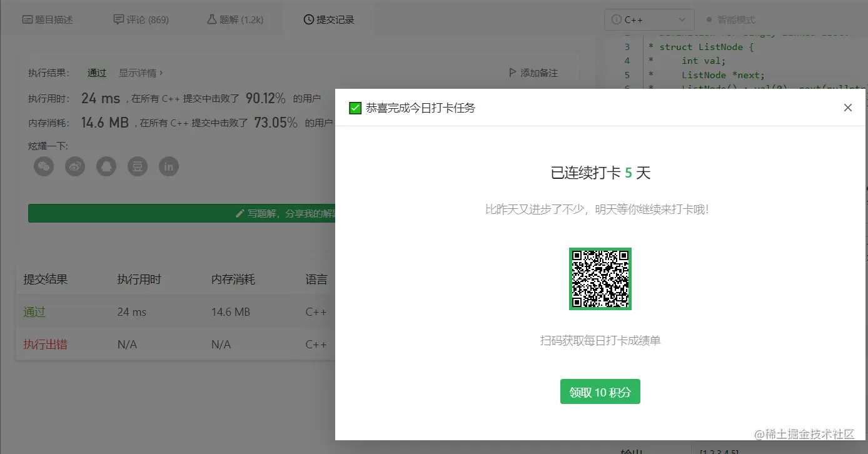Open the 执行出错 submission record
This screenshot has width=868, height=454.
click(45, 344)
